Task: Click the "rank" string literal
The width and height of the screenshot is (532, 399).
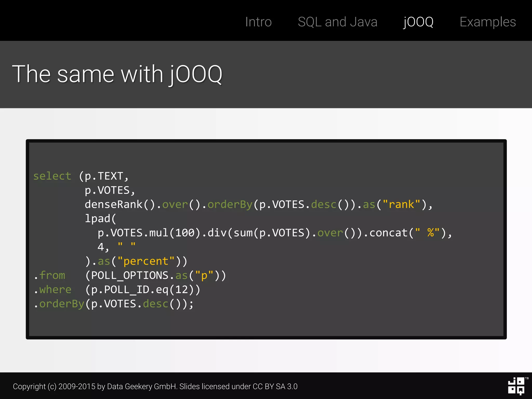Action: (401, 204)
